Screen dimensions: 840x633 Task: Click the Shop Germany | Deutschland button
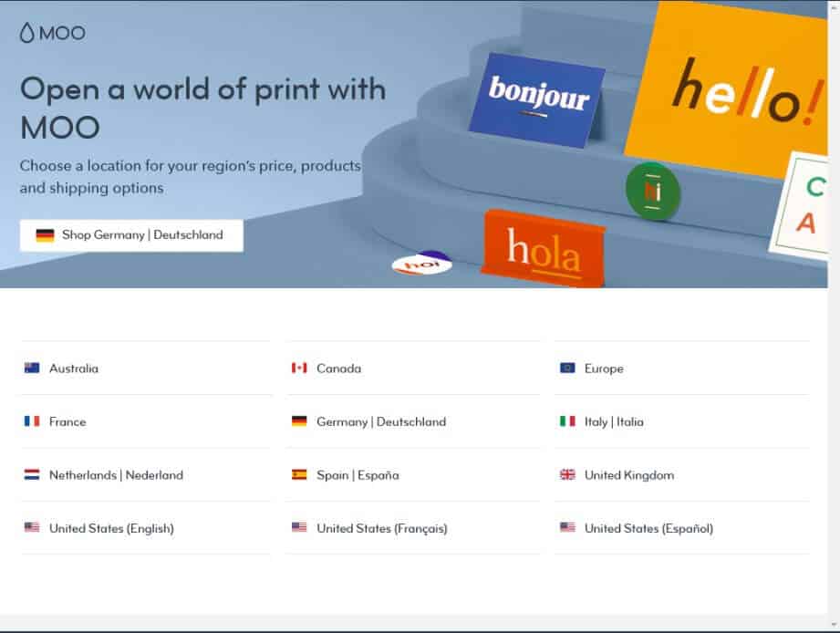(131, 235)
